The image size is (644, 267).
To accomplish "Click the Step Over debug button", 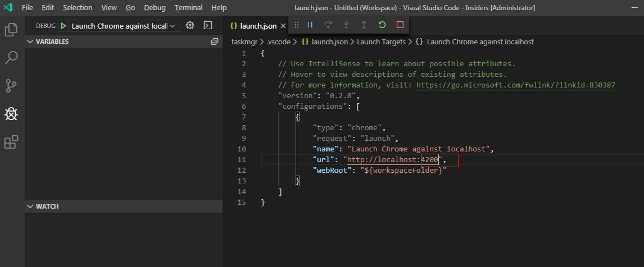I will coord(328,25).
